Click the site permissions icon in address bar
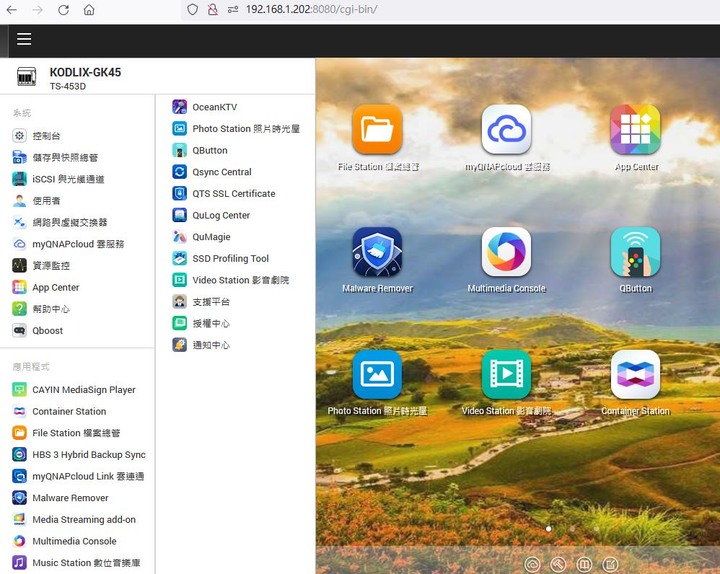Screen dimensions: 720x574 point(233,9)
